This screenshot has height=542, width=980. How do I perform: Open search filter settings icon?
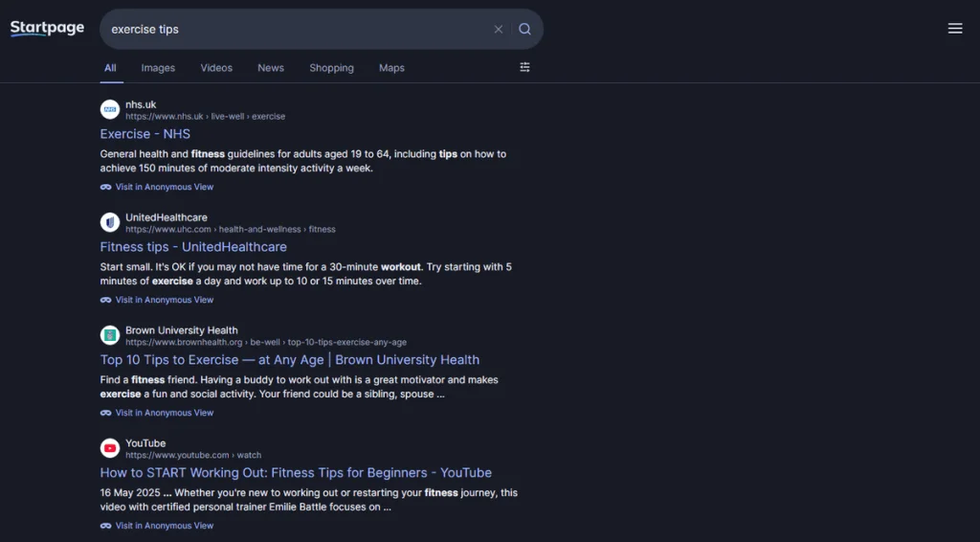coord(525,67)
